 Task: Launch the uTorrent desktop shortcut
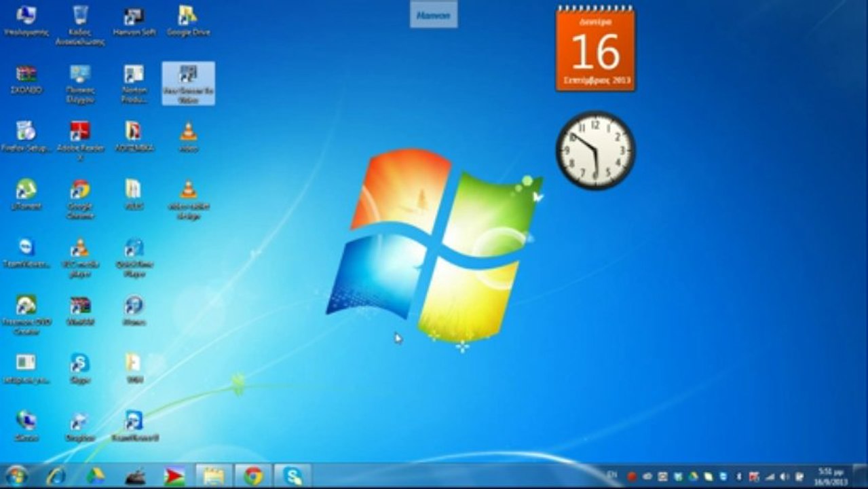(26, 194)
